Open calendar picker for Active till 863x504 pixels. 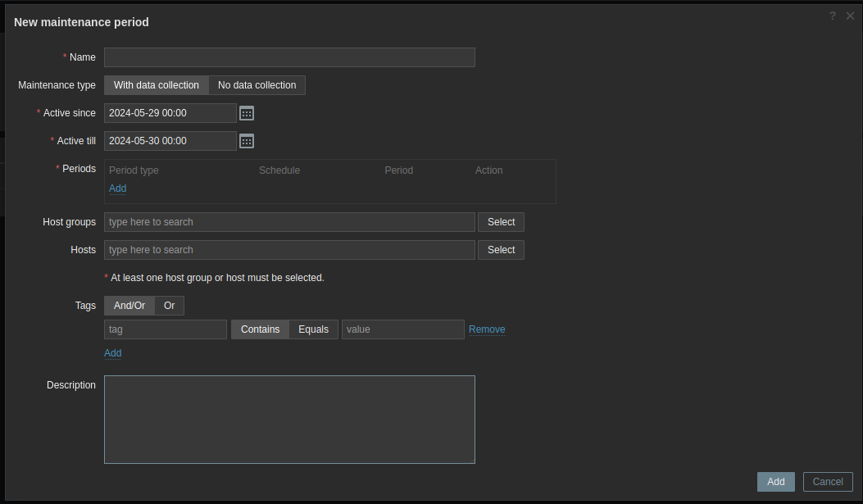247,141
